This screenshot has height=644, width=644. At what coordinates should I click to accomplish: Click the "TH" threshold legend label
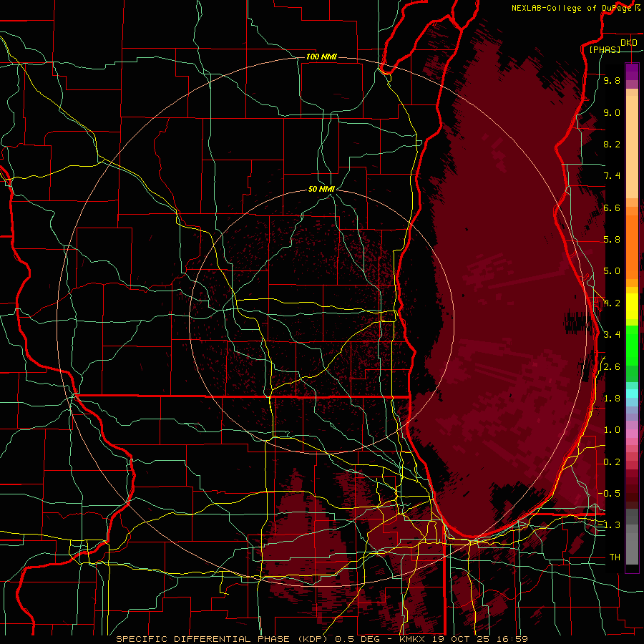(615, 557)
